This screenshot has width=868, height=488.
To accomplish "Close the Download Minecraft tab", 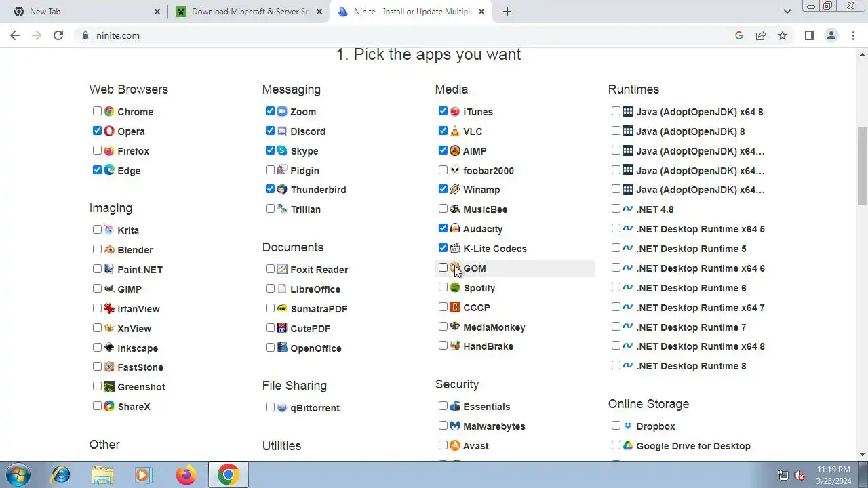I will coord(319,12).
